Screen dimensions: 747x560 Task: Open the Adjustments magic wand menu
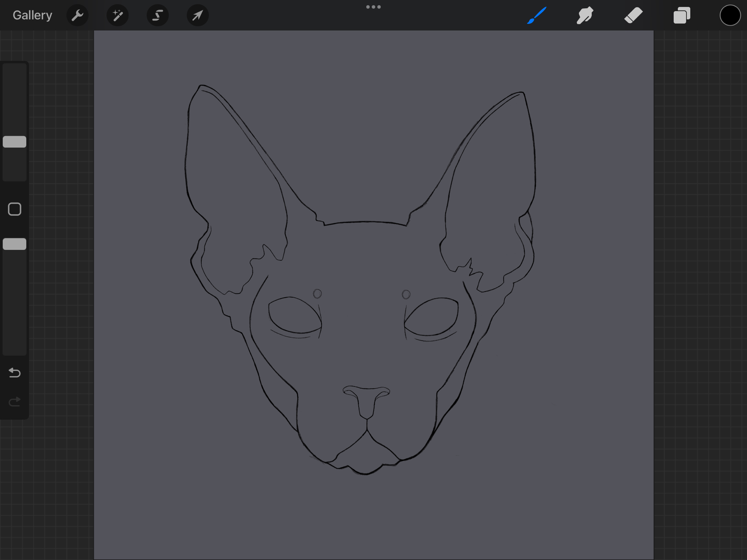[x=118, y=15]
